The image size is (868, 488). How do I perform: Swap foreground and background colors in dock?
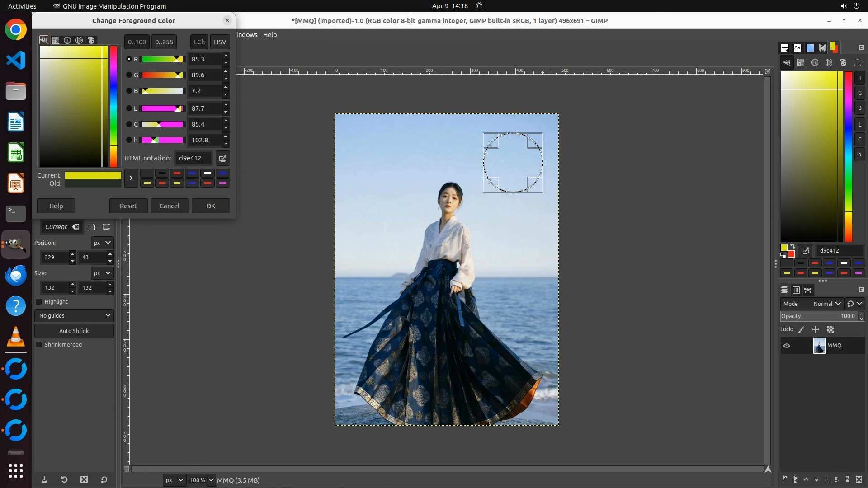tap(793, 247)
